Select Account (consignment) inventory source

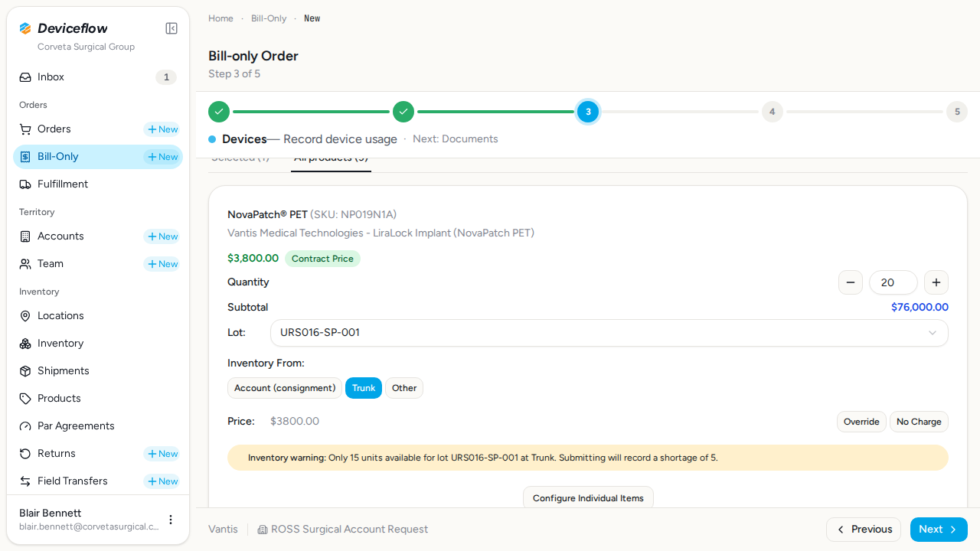[285, 388]
